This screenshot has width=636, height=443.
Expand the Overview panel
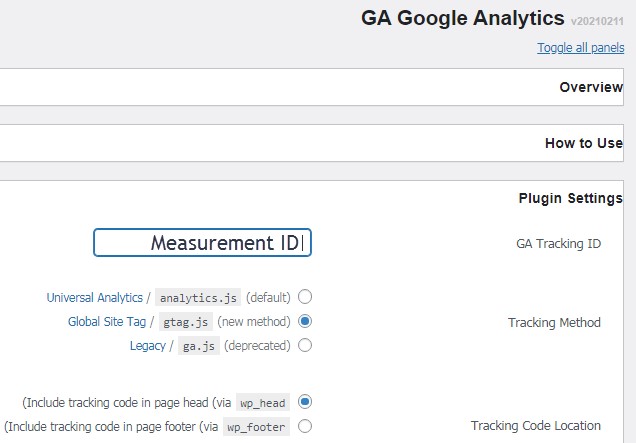point(591,87)
